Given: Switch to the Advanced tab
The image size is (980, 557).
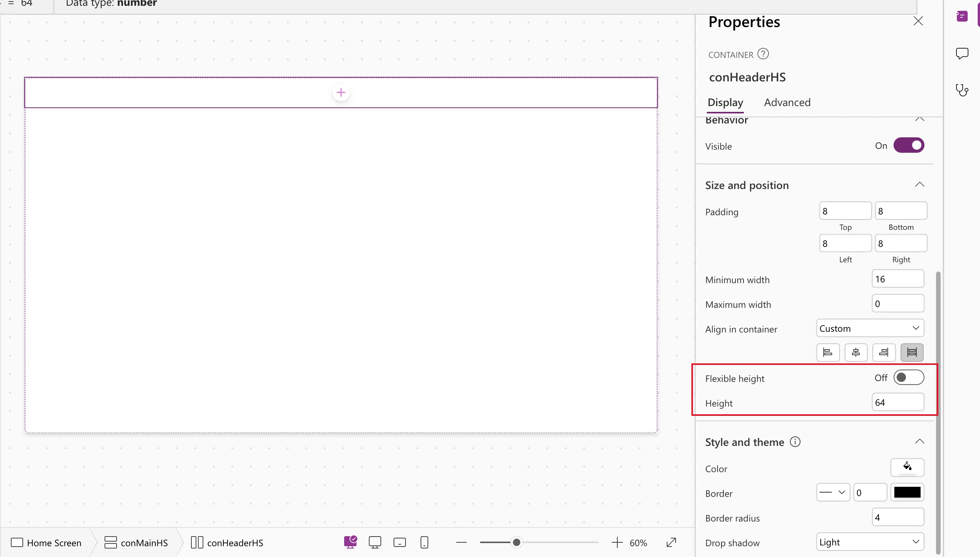Looking at the screenshot, I should 787,103.
